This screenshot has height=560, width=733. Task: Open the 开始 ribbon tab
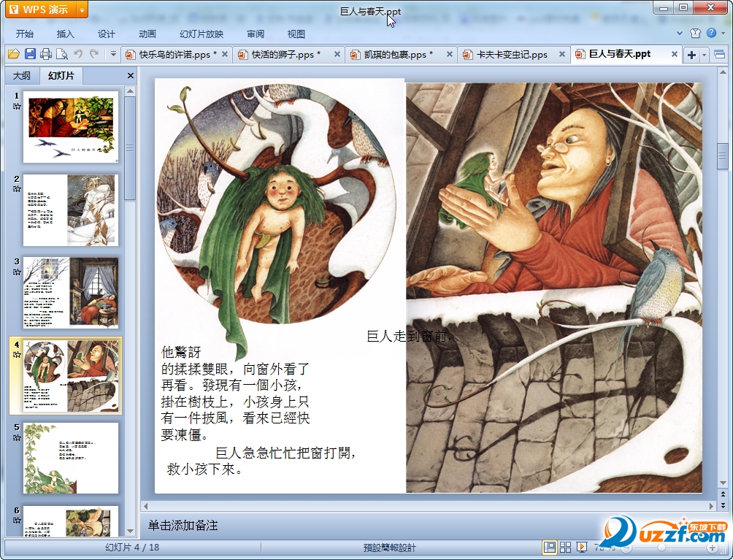pyautogui.click(x=24, y=34)
